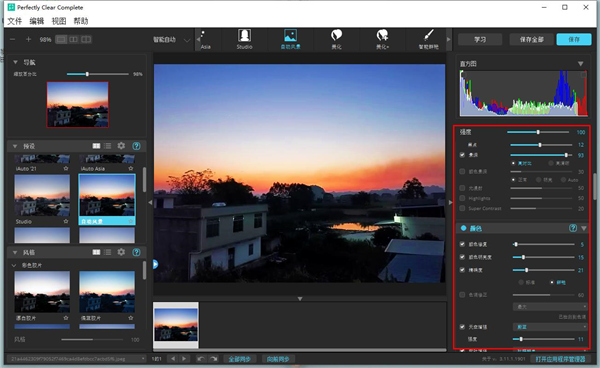Enable the Super Contrast checkbox
Viewport: 600px width, 368px height.
click(462, 208)
